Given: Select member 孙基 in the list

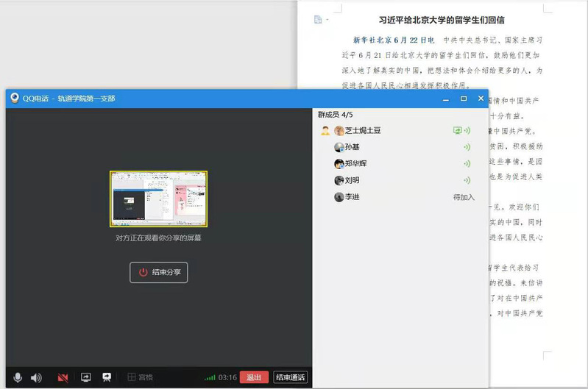Looking at the screenshot, I should coord(353,147).
